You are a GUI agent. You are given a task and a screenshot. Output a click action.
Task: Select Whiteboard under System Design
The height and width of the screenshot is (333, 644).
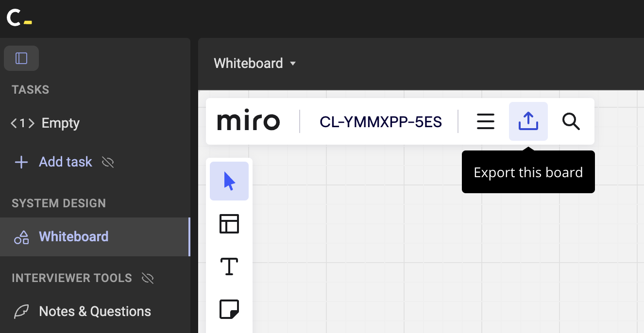pos(73,236)
